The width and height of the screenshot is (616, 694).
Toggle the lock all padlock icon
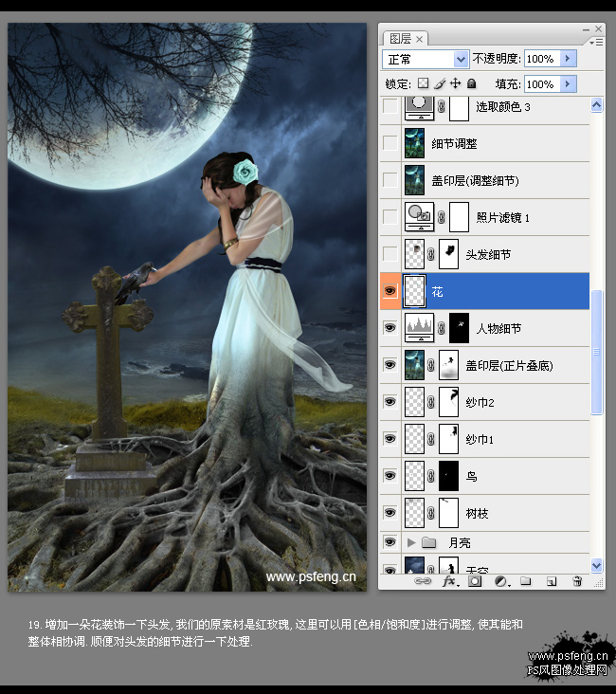pyautogui.click(x=472, y=83)
